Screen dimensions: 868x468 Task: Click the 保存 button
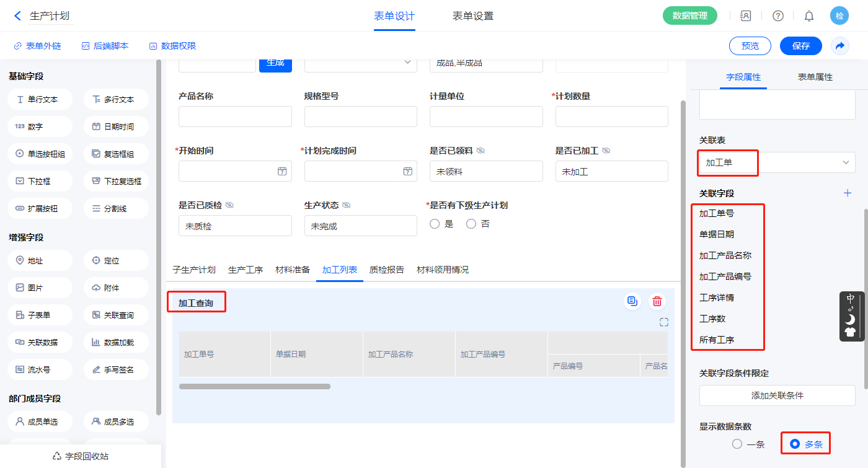(x=800, y=46)
